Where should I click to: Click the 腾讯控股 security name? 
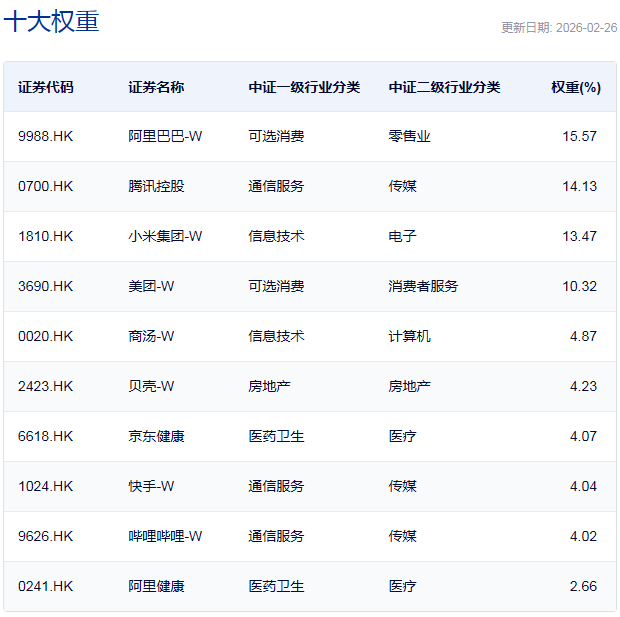pos(156,186)
